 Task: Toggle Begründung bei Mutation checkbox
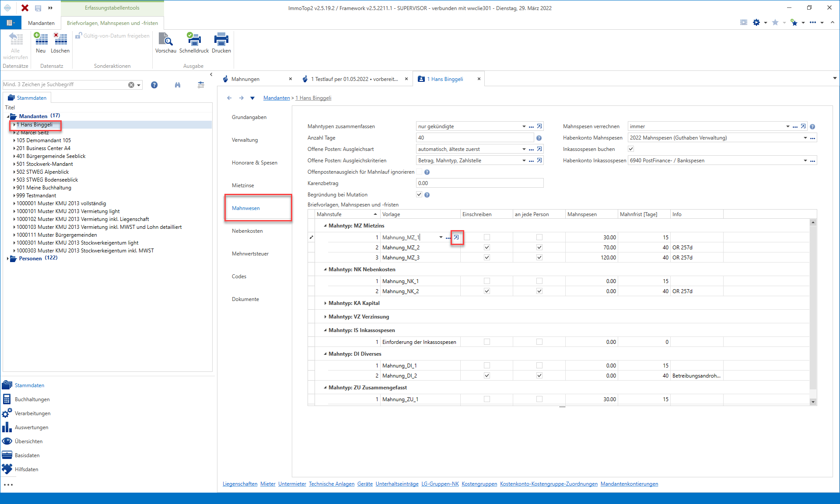[419, 195]
